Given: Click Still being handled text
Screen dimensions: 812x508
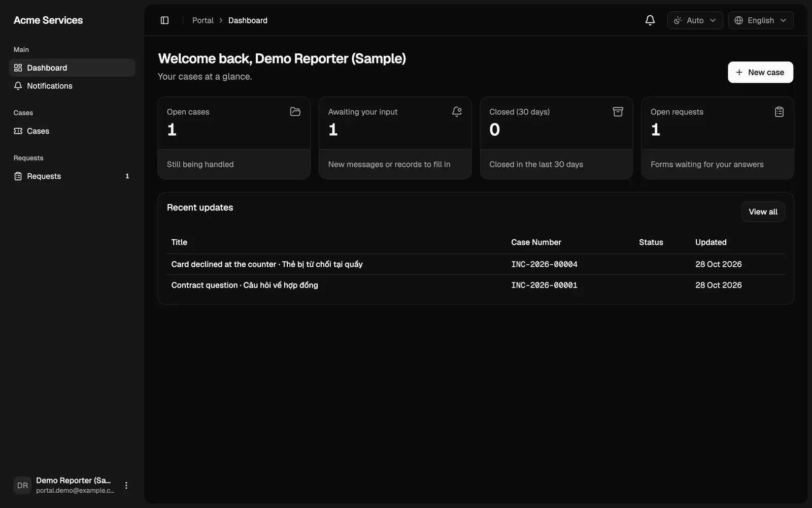Looking at the screenshot, I should [x=200, y=165].
